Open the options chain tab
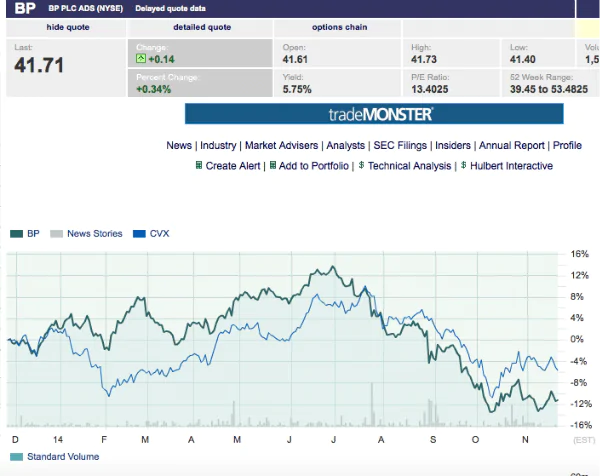 pos(339,27)
